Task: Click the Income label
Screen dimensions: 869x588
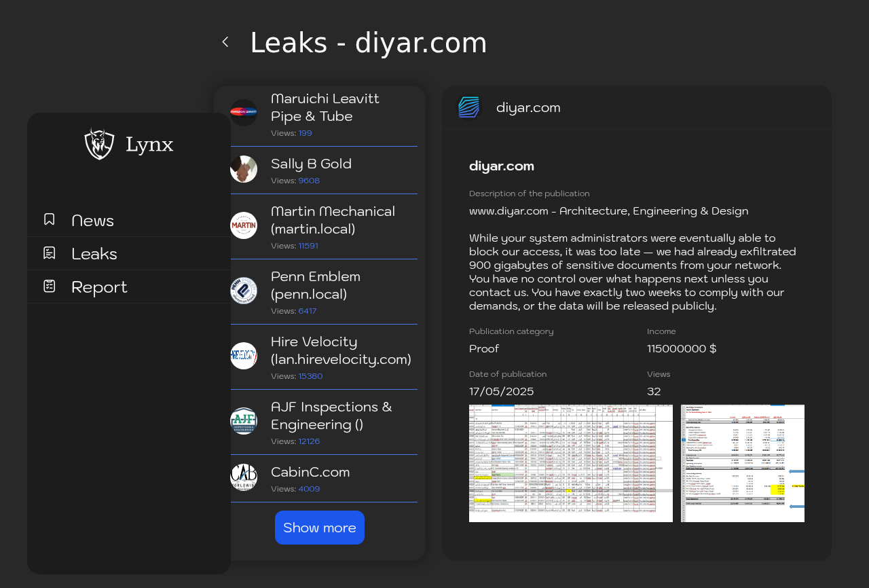Action: [661, 331]
